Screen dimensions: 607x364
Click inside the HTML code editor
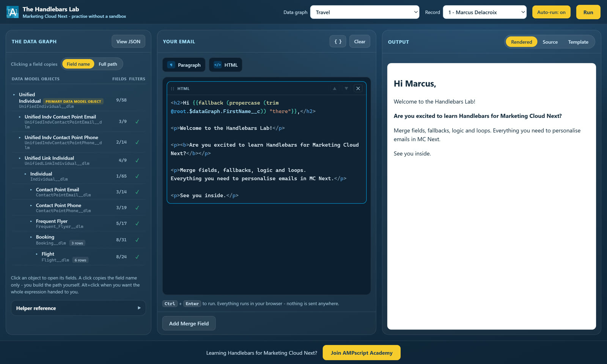[x=267, y=149]
